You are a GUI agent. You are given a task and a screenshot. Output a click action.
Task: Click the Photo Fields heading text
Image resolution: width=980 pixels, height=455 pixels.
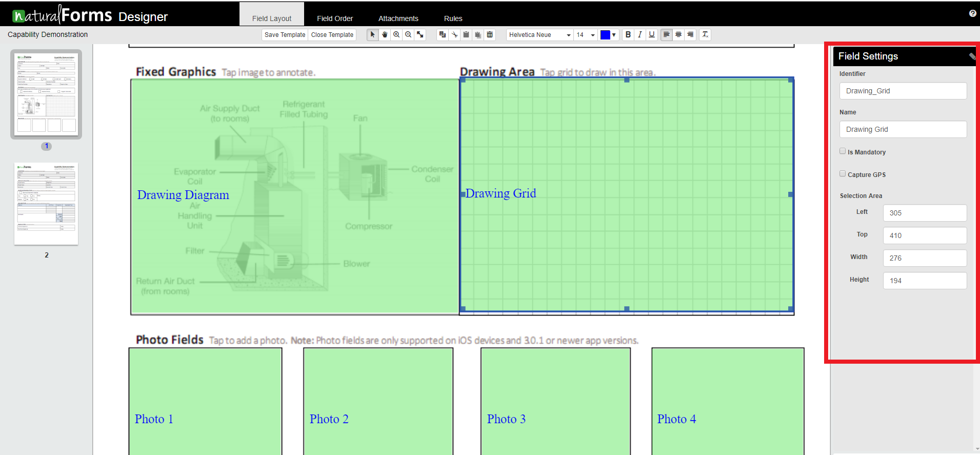(x=170, y=340)
